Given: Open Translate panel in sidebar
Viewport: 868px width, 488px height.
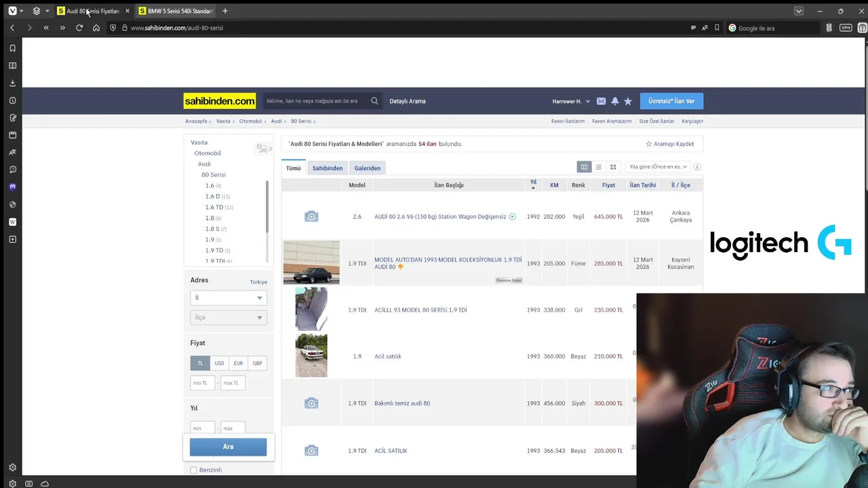Looking at the screenshot, I should (x=12, y=152).
